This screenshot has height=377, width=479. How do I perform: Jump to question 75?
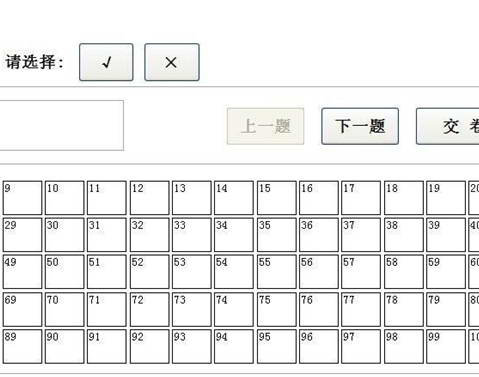tap(277, 310)
